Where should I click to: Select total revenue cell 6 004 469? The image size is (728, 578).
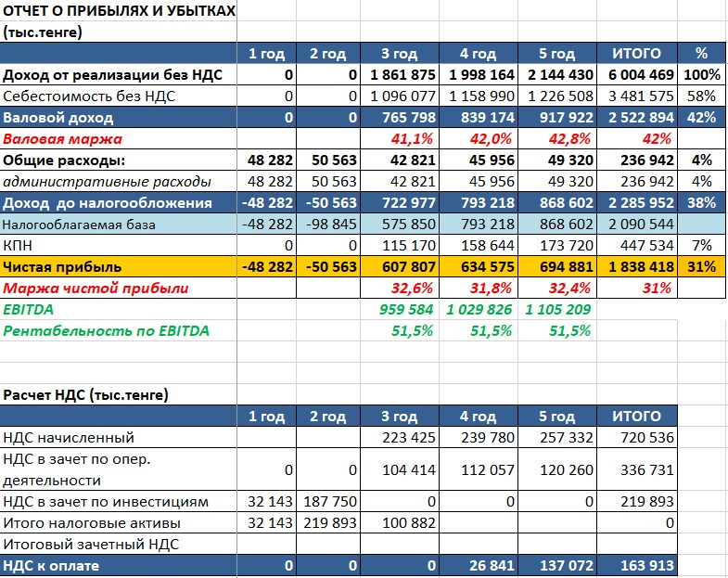coord(638,75)
